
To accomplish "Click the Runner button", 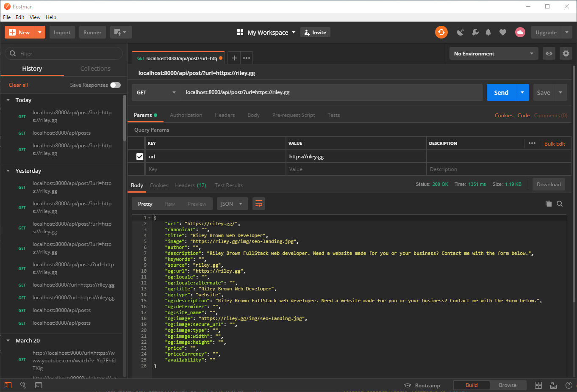I will tap(92, 32).
